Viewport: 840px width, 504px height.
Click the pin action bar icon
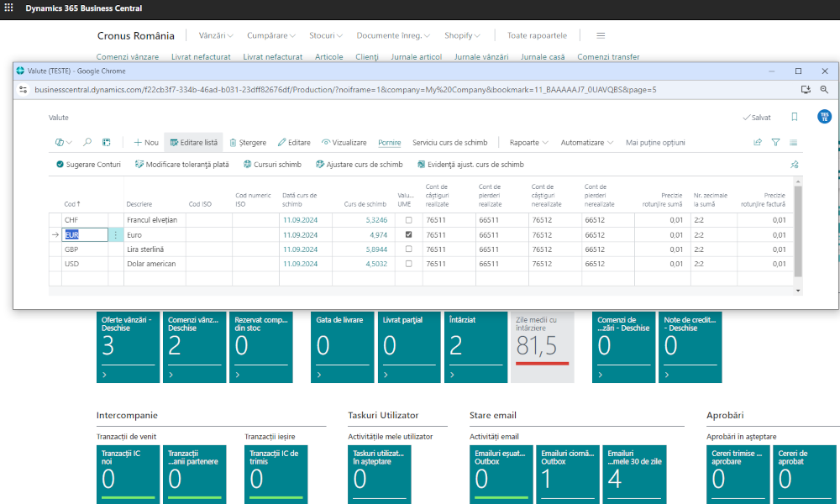tap(795, 165)
